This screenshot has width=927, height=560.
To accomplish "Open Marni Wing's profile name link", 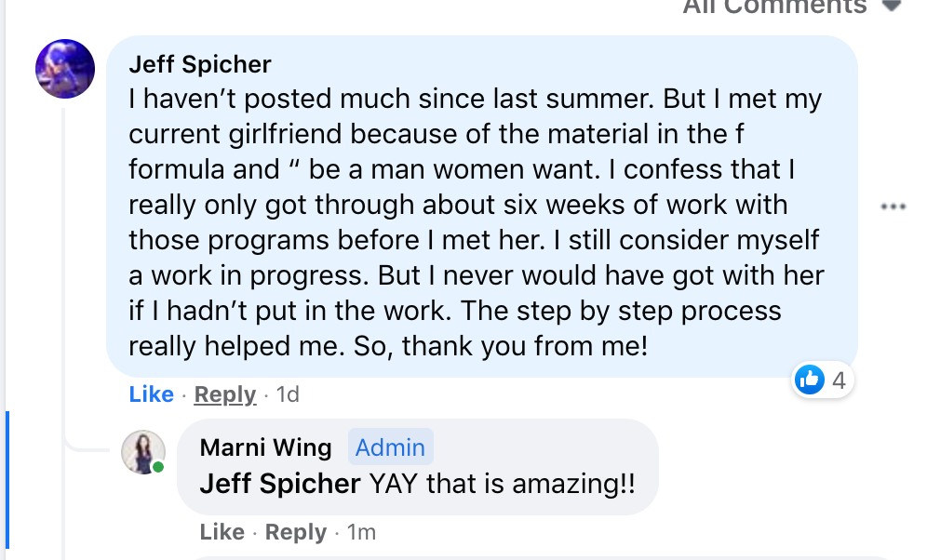I will (266, 447).
